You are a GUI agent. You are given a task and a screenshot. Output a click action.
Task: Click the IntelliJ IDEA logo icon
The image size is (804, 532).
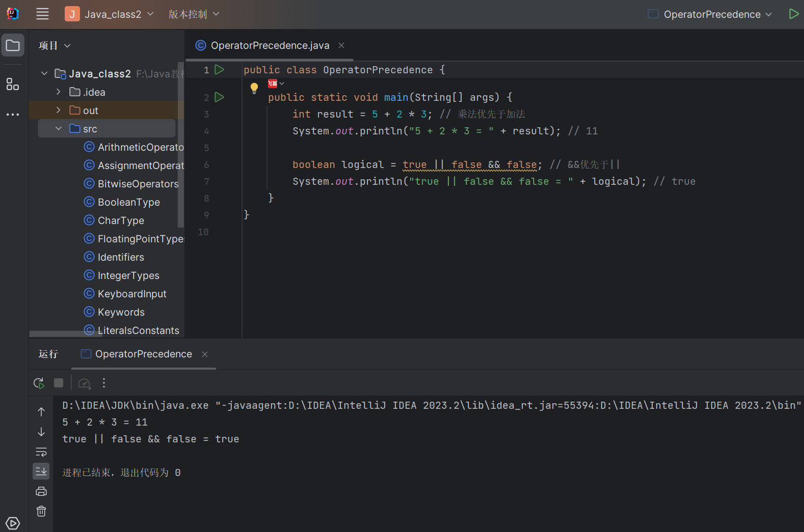[x=13, y=14]
